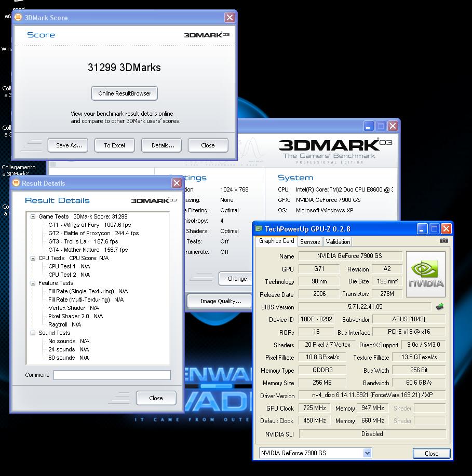Select GT3 - Troll's Lair result row
The image size is (472, 476).
pos(83,242)
